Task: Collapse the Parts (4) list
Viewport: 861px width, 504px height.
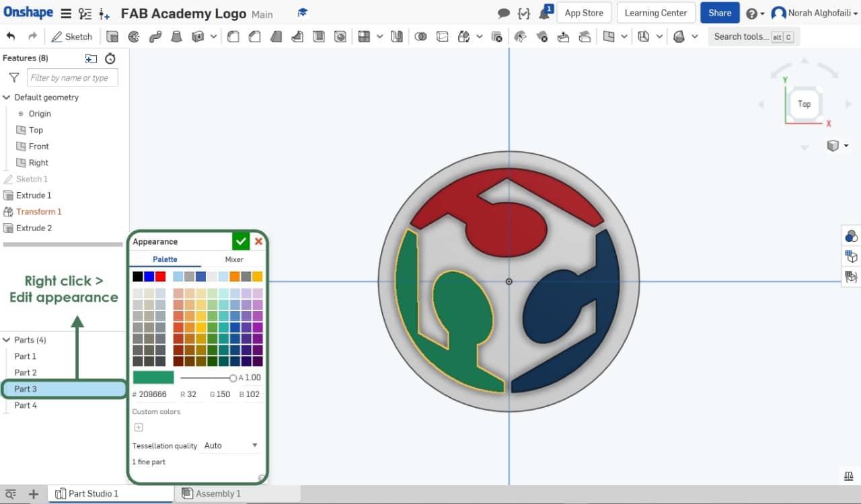Action: [x=7, y=340]
